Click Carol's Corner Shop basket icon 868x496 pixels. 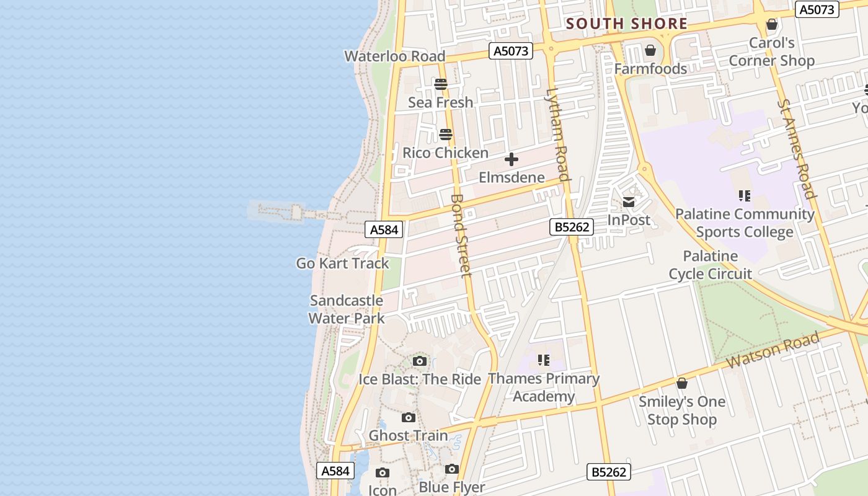coord(772,25)
